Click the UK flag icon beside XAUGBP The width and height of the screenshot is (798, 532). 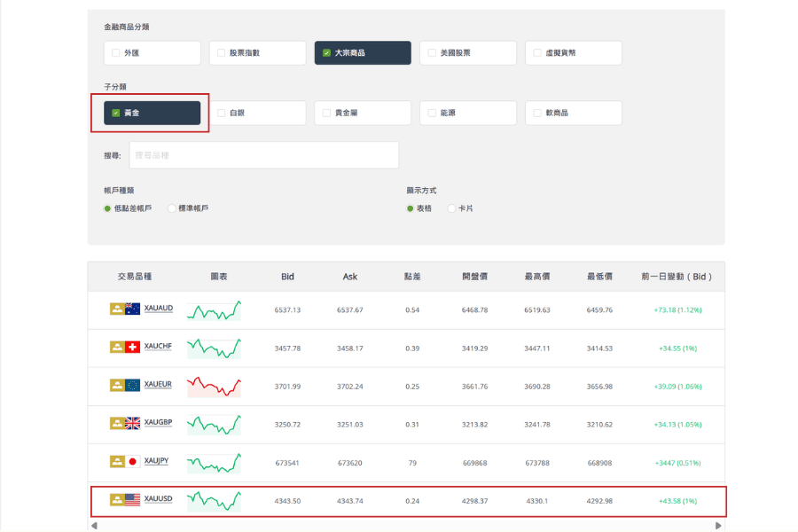131,424
